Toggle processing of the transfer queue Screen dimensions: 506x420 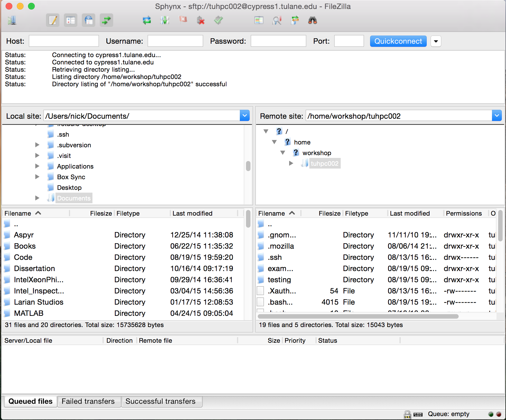(165, 20)
